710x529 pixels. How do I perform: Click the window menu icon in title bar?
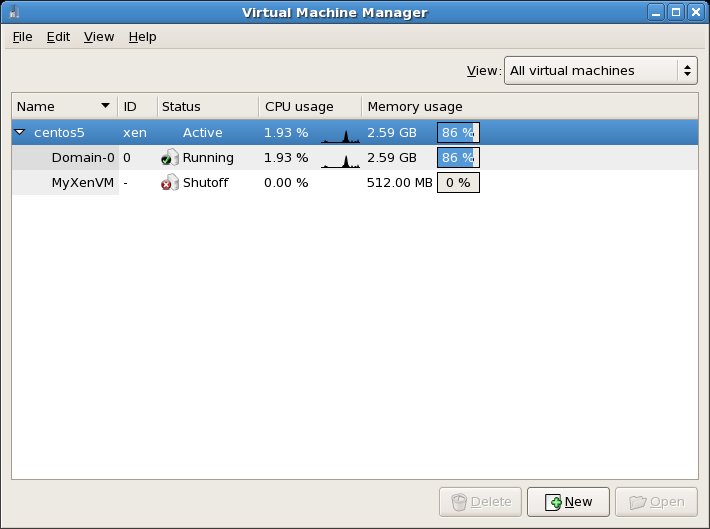coord(13,12)
